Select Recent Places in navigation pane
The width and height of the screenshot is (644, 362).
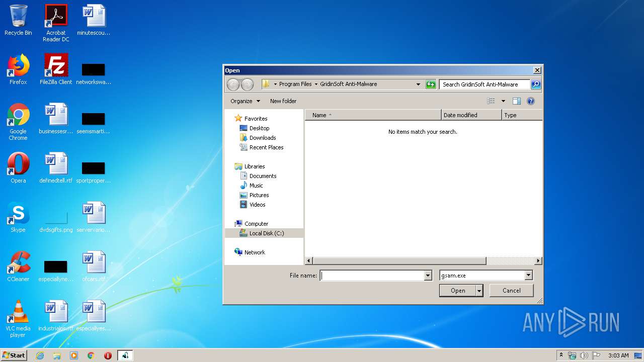coord(266,147)
